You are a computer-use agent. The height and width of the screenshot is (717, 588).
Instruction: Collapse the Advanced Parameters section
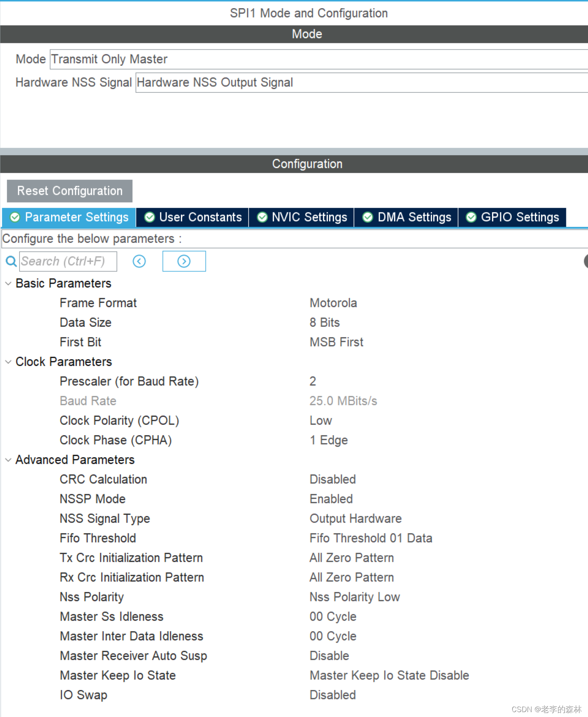coord(8,460)
